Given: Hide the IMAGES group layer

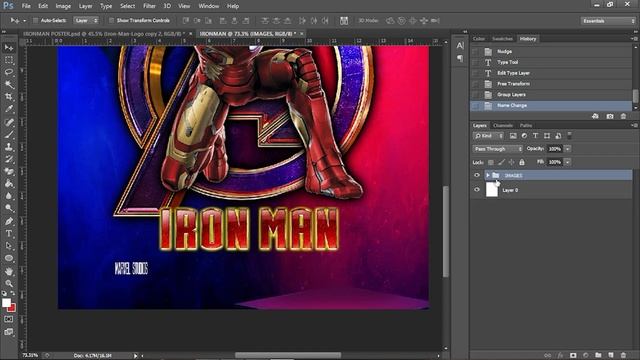Looking at the screenshot, I should (x=477, y=175).
